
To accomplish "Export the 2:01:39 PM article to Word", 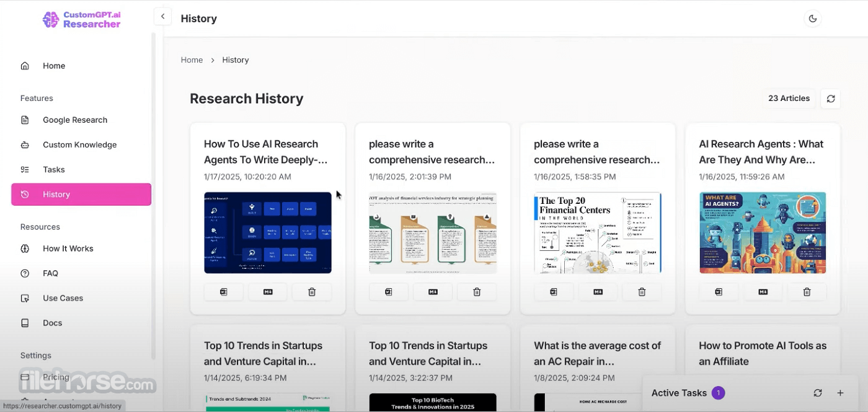I will pos(389,292).
